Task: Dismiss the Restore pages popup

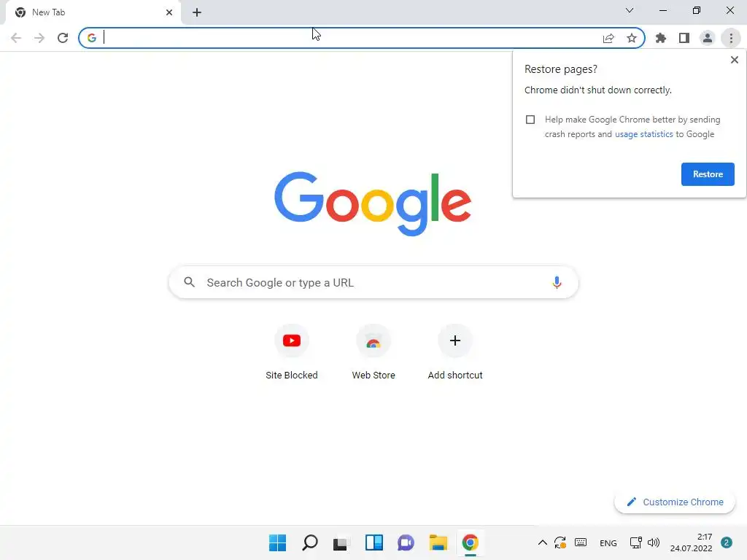Action: 734,60
